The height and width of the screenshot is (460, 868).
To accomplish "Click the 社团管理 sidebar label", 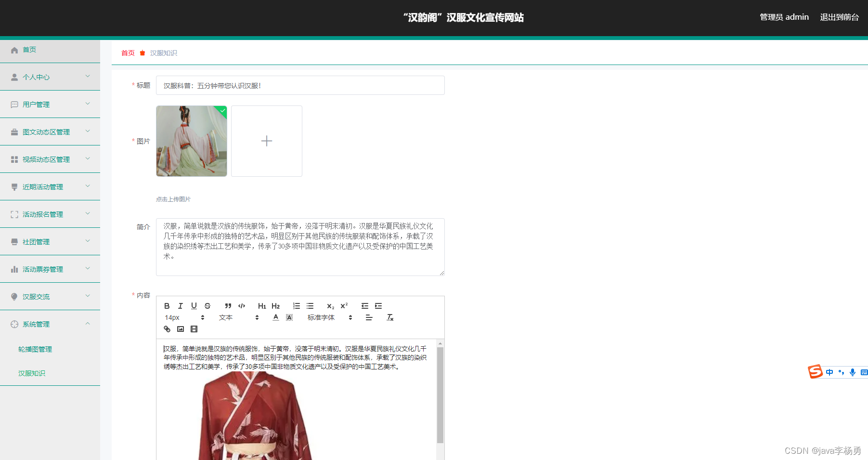I will [36, 242].
